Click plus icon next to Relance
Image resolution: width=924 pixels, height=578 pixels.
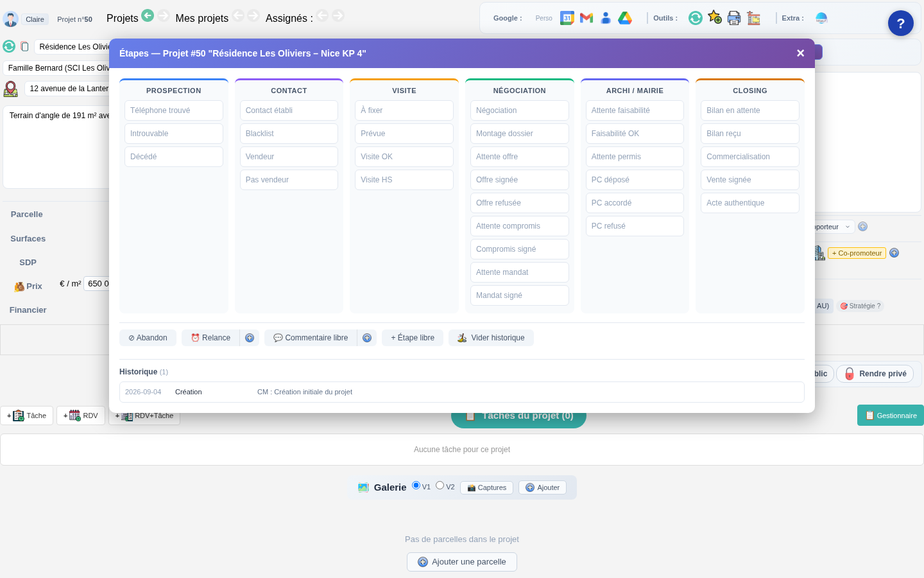(x=250, y=338)
